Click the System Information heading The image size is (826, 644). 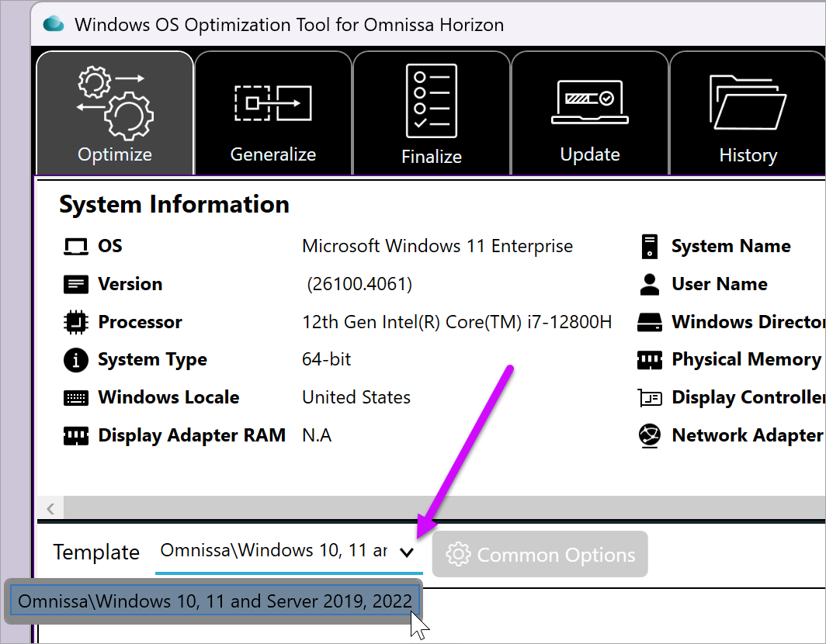175,204
